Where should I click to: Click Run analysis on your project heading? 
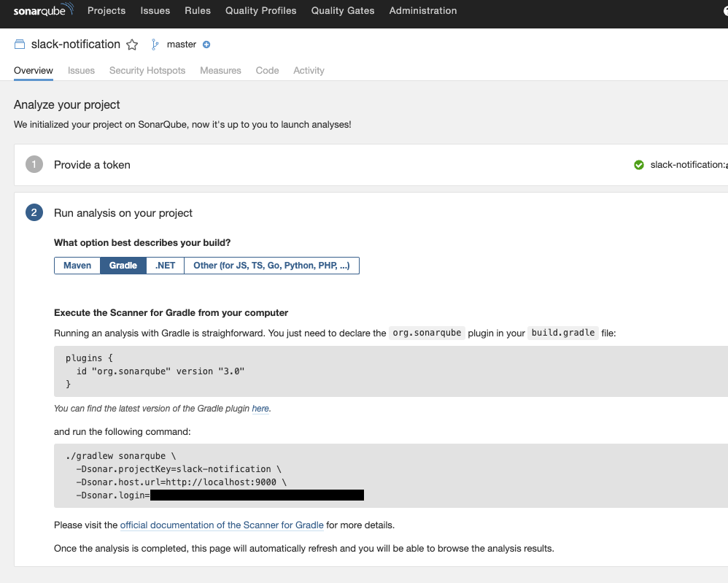click(x=123, y=213)
